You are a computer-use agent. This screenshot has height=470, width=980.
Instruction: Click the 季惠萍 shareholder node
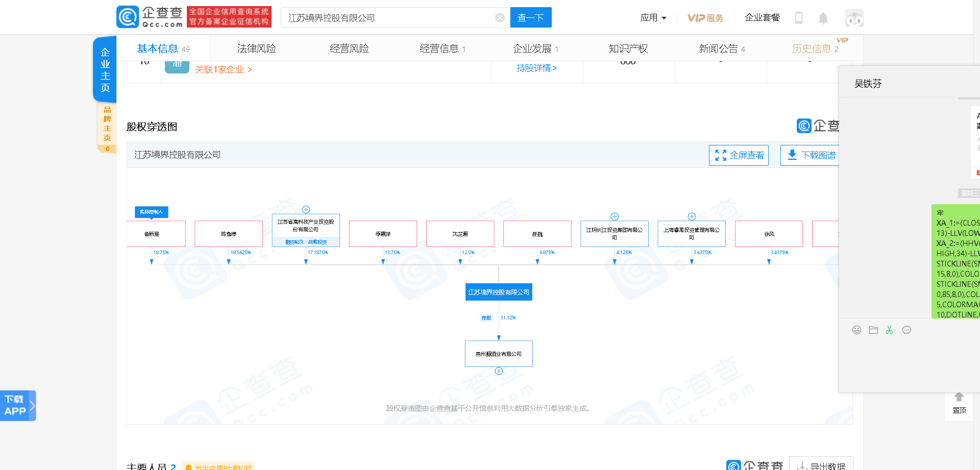[383, 234]
